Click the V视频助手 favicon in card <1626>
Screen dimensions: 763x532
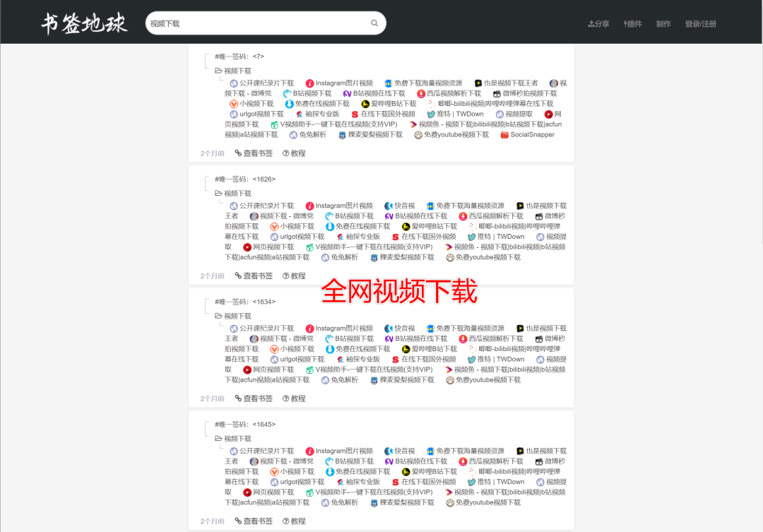pos(309,247)
